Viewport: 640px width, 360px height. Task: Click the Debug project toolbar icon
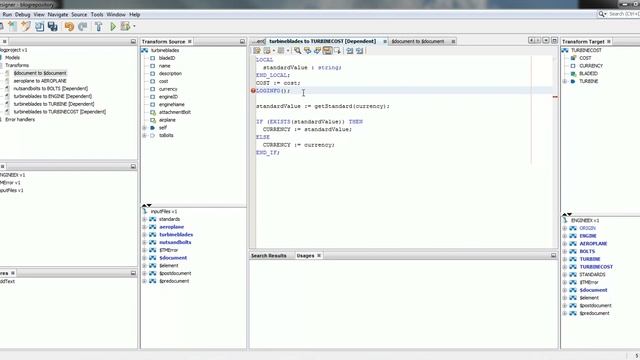(125, 27)
